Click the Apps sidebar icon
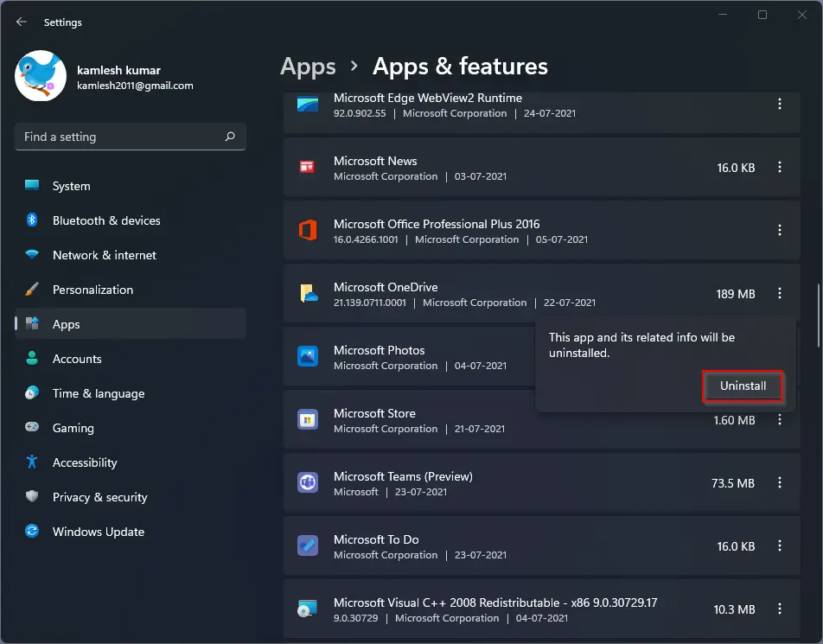 32,323
